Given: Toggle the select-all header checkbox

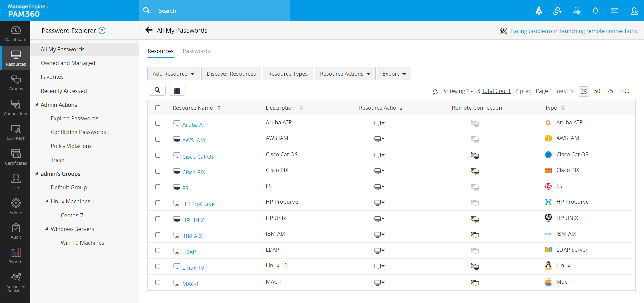Looking at the screenshot, I should 158,108.
